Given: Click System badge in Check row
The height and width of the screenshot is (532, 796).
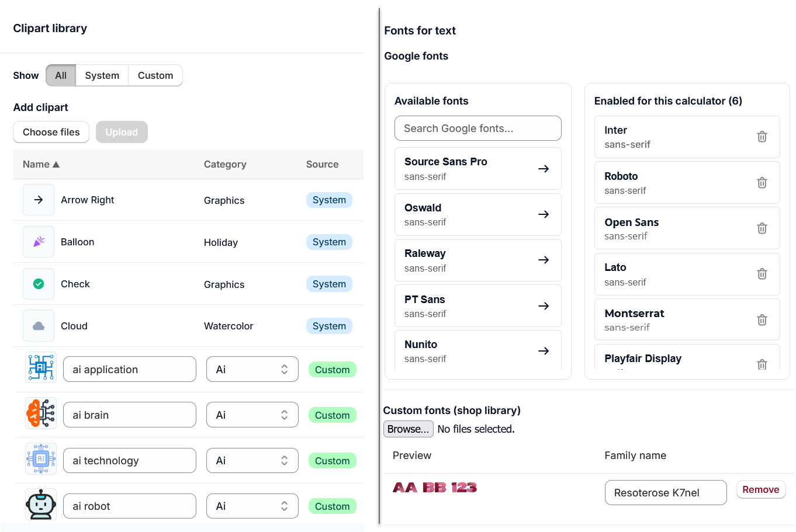Looking at the screenshot, I should 329,284.
